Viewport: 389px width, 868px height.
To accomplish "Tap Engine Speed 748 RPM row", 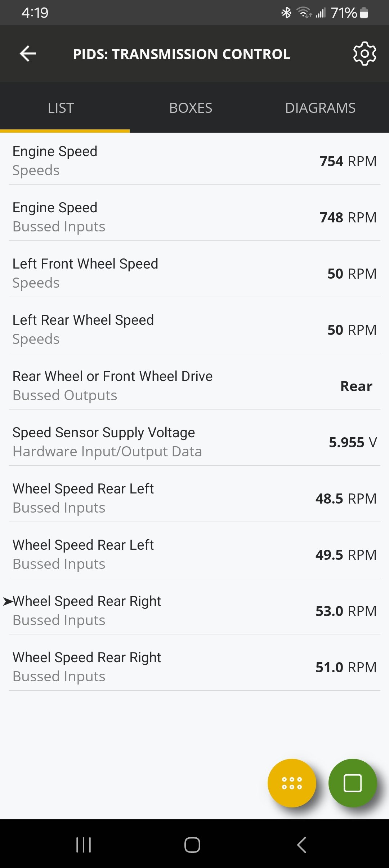I will point(194,217).
